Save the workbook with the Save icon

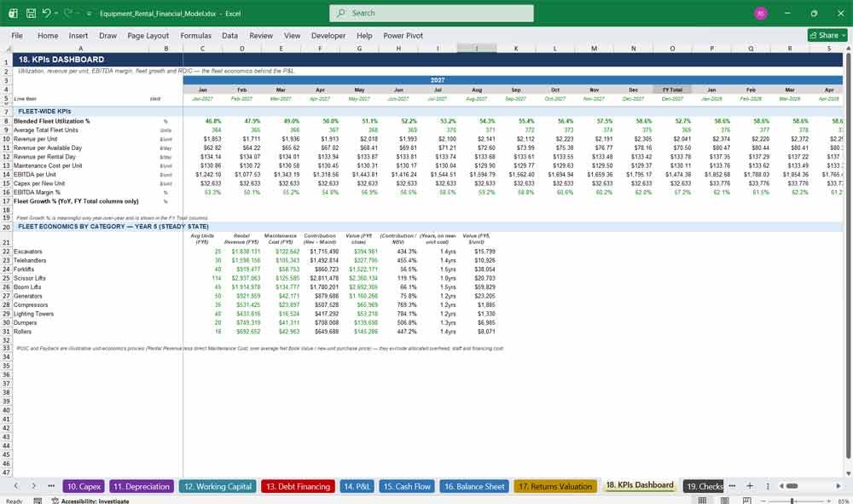click(31, 13)
